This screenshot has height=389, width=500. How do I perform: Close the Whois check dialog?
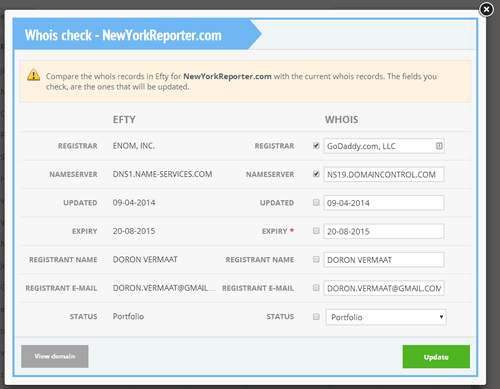click(486, 10)
